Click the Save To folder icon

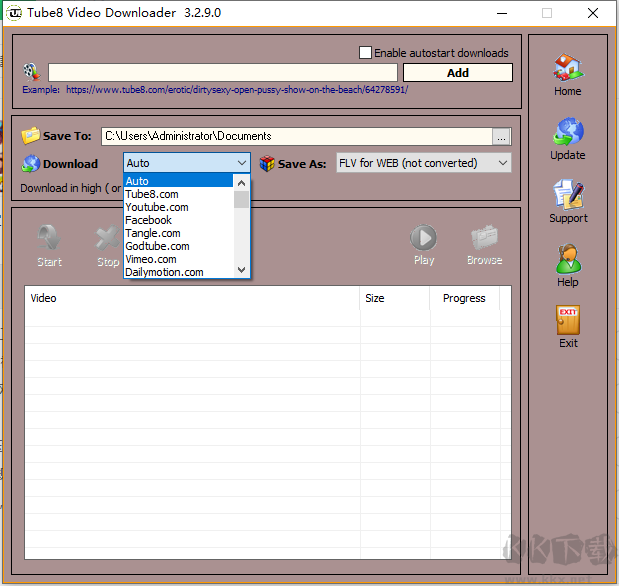coord(30,135)
